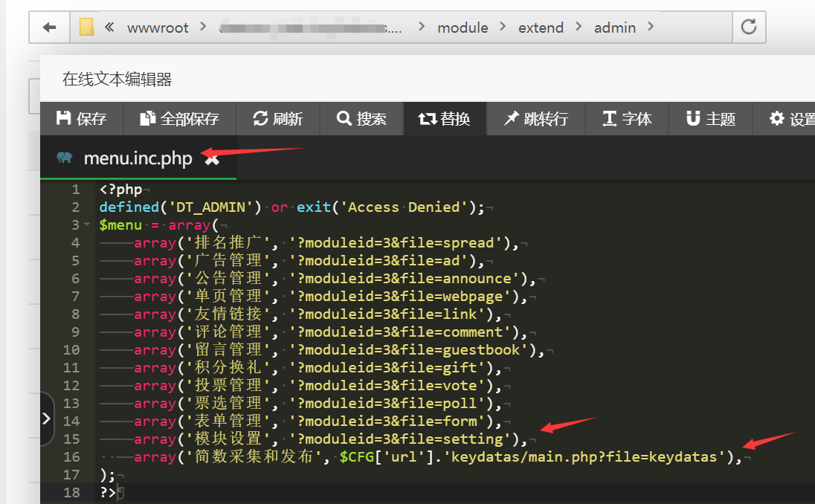The image size is (815, 504).
Task: Open the 替换 replace tool
Action: pyautogui.click(x=445, y=118)
